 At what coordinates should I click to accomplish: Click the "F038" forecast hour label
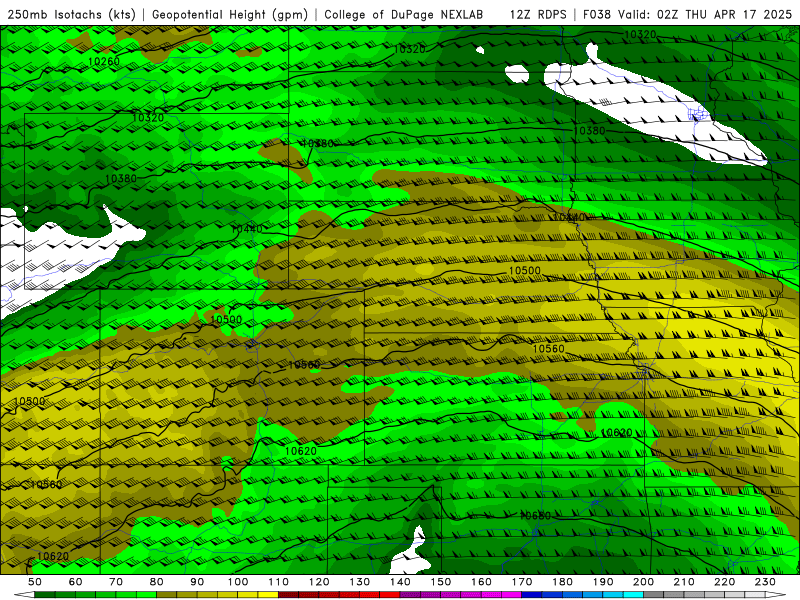click(x=596, y=14)
